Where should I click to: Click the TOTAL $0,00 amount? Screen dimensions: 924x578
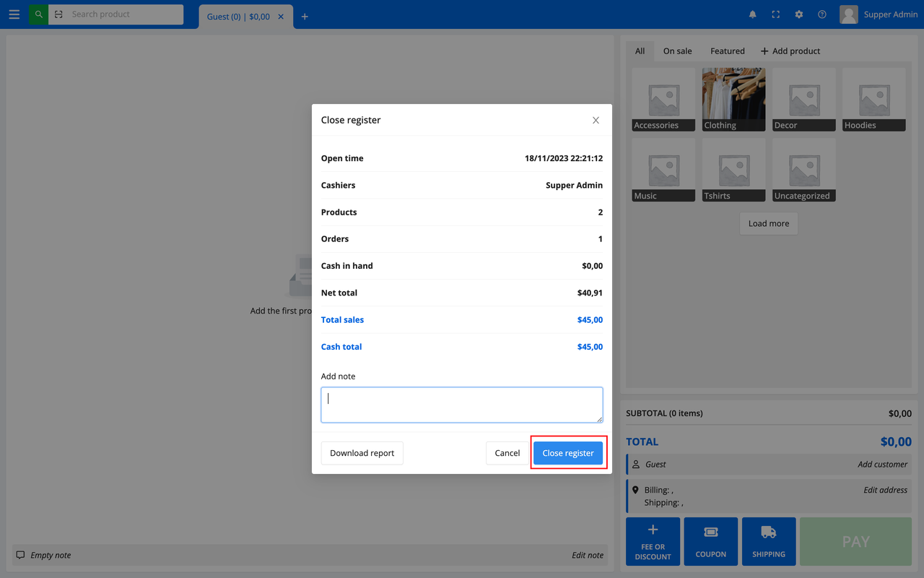point(896,441)
